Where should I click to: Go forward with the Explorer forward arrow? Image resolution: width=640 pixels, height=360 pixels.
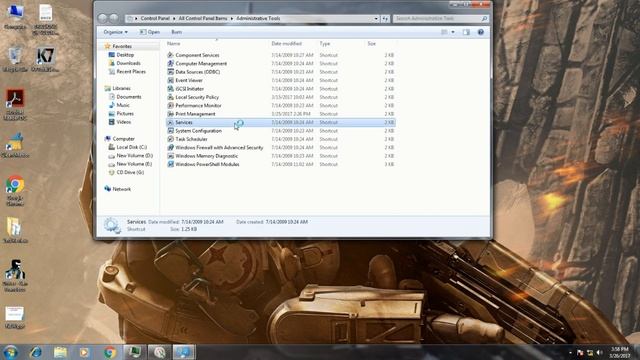(114, 18)
